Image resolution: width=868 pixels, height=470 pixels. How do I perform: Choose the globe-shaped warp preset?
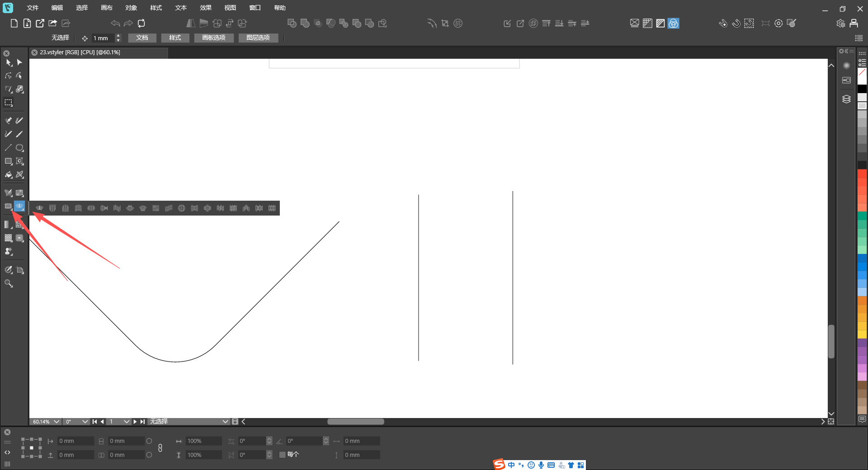[x=182, y=208]
